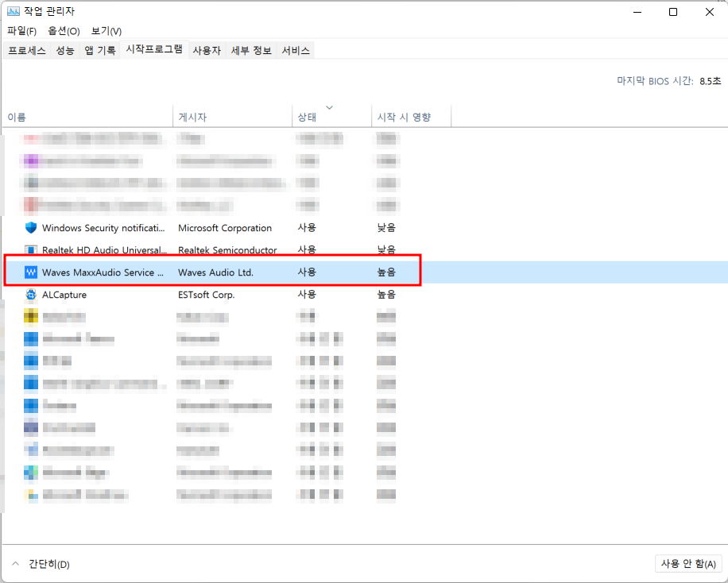Open the 파일(F) menu
This screenshot has height=583, width=728.
point(21,31)
